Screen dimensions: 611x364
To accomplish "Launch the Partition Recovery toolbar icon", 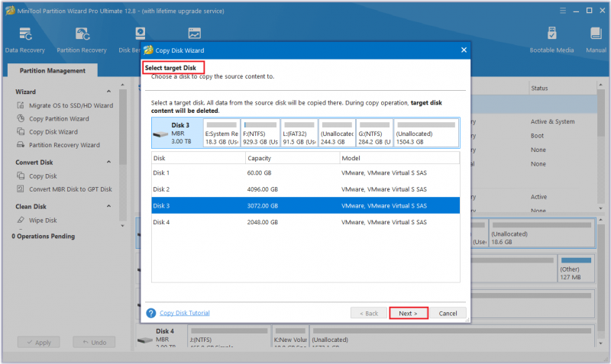I will (82, 34).
